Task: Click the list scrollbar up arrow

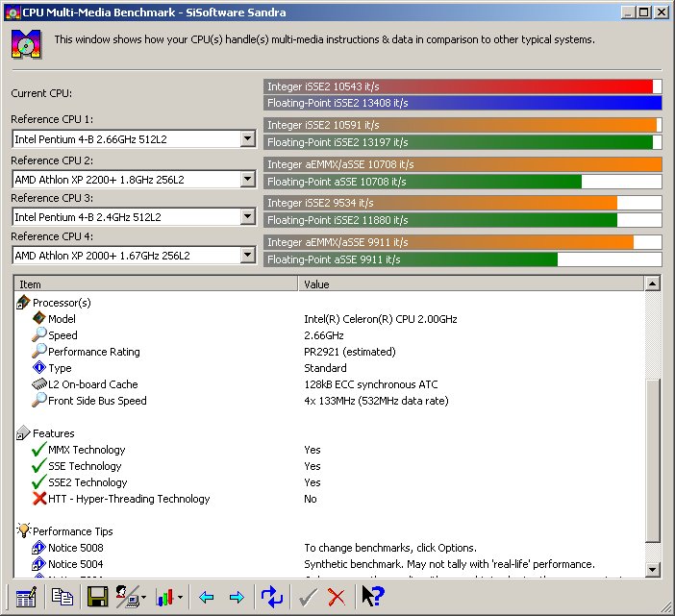Action: pyautogui.click(x=653, y=283)
